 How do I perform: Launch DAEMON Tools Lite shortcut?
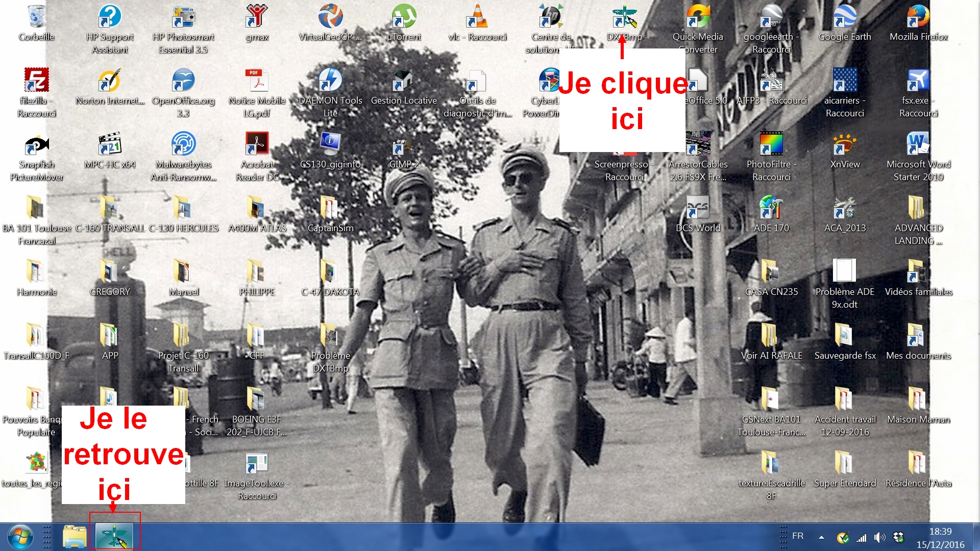[330, 81]
